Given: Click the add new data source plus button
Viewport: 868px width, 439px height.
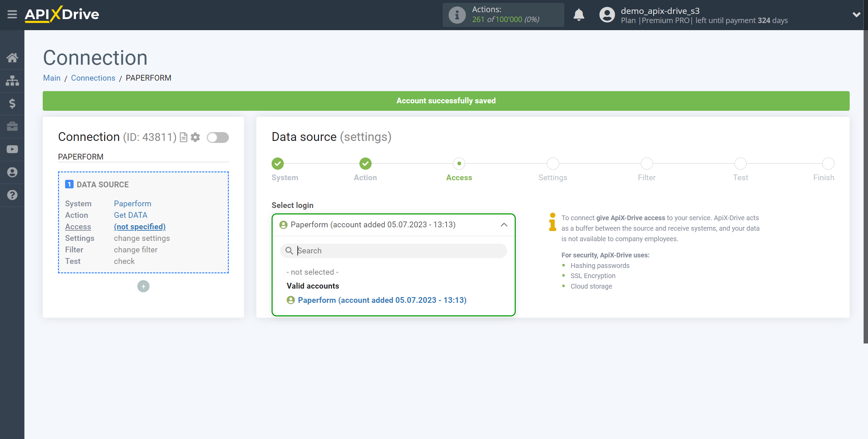Looking at the screenshot, I should 143,286.
